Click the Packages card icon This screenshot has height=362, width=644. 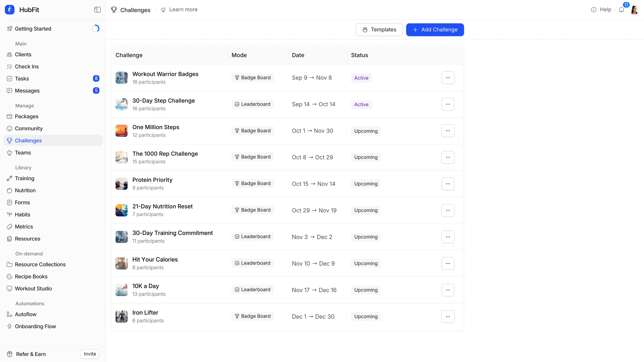pos(9,116)
